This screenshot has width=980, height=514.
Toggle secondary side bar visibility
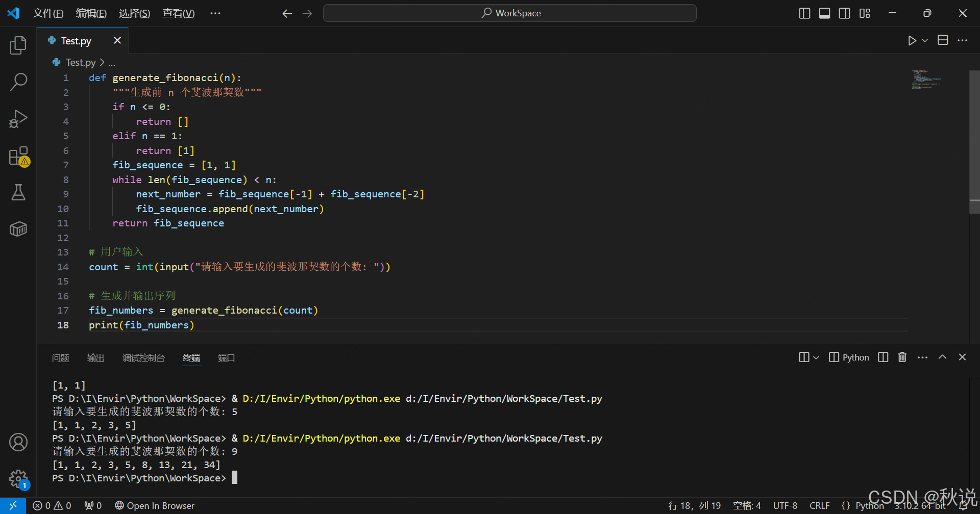(x=844, y=13)
